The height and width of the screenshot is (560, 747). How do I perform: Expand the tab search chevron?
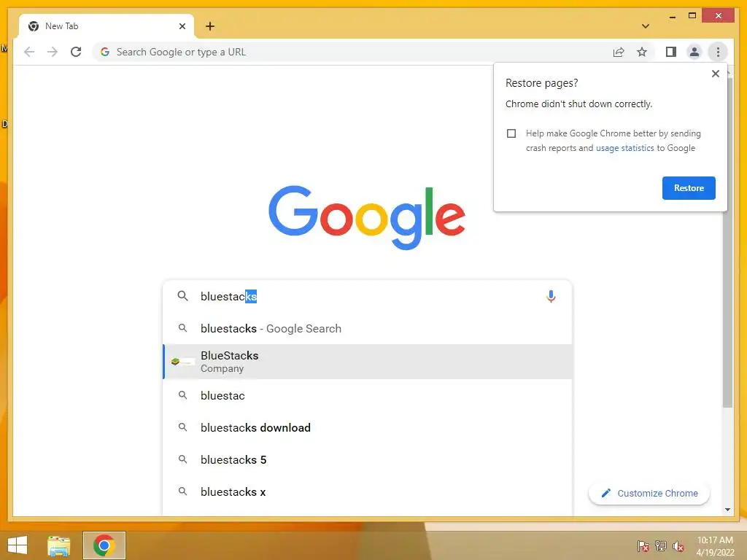[646, 26]
